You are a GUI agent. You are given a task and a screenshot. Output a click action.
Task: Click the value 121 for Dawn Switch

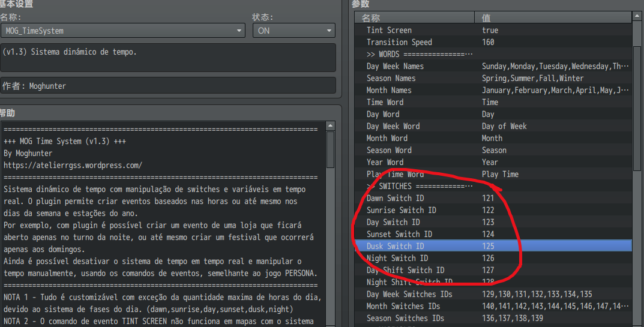(488, 198)
